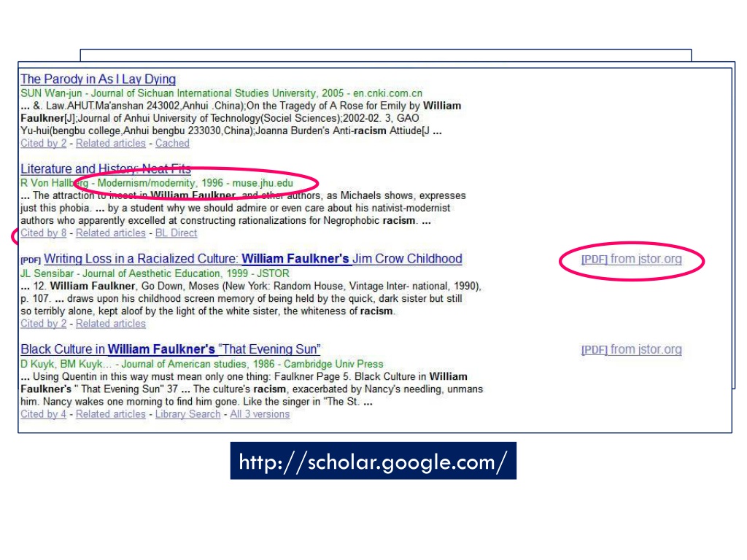Open Related articles for Neat Fits result
Image resolution: width=747 pixels, height=560 pixels.
[x=111, y=233]
